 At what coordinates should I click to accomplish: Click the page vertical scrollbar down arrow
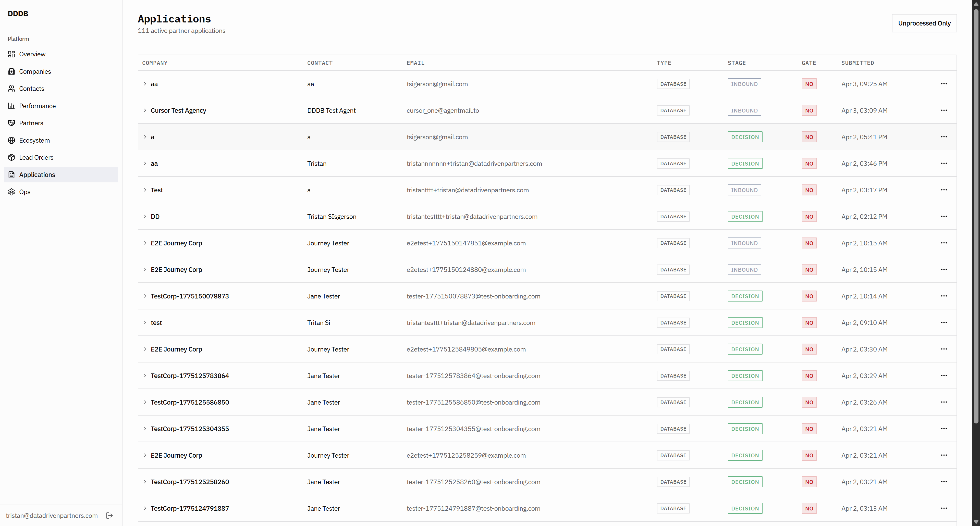(x=976, y=522)
